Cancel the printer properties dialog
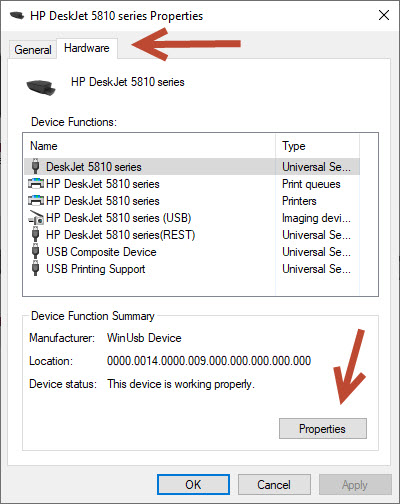 coord(274,484)
